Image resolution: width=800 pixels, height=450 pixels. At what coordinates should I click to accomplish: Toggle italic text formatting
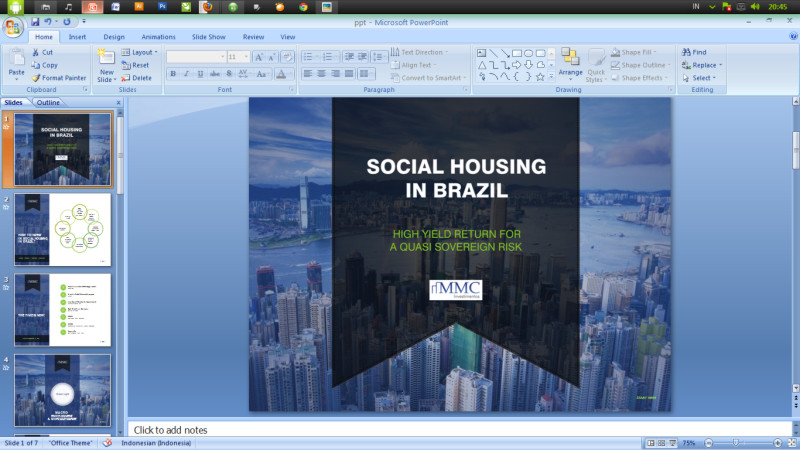tap(186, 73)
